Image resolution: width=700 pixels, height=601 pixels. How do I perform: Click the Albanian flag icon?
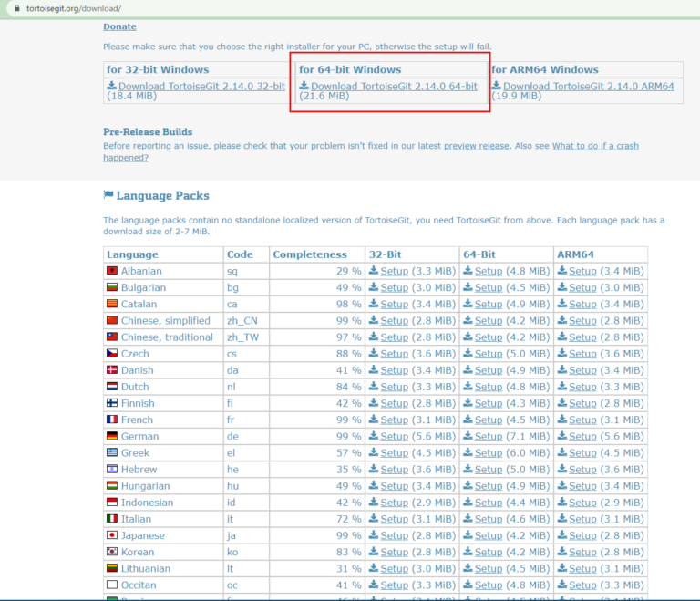point(112,271)
